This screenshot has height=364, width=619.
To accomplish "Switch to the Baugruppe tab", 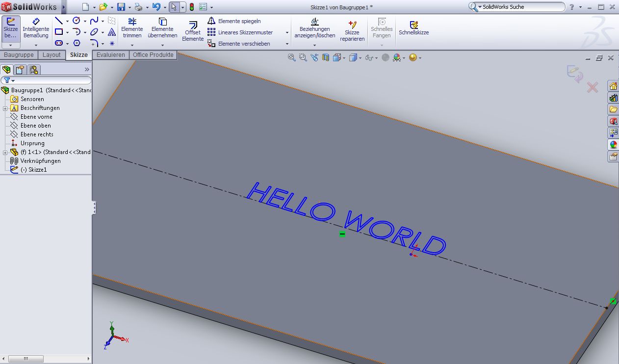I will pos(19,55).
